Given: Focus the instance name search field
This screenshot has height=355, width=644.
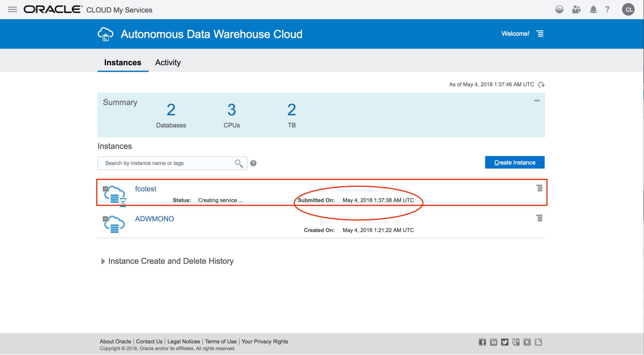Looking at the screenshot, I should tap(166, 163).
